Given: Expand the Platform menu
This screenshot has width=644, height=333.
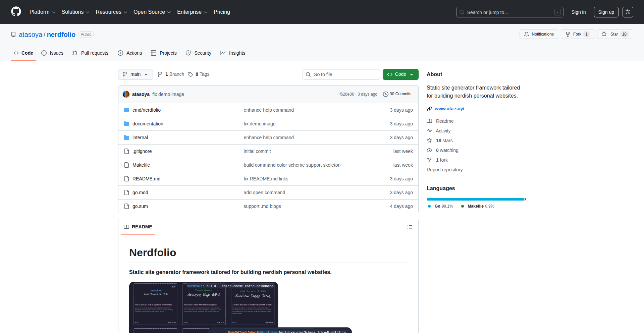Looking at the screenshot, I should (42, 12).
